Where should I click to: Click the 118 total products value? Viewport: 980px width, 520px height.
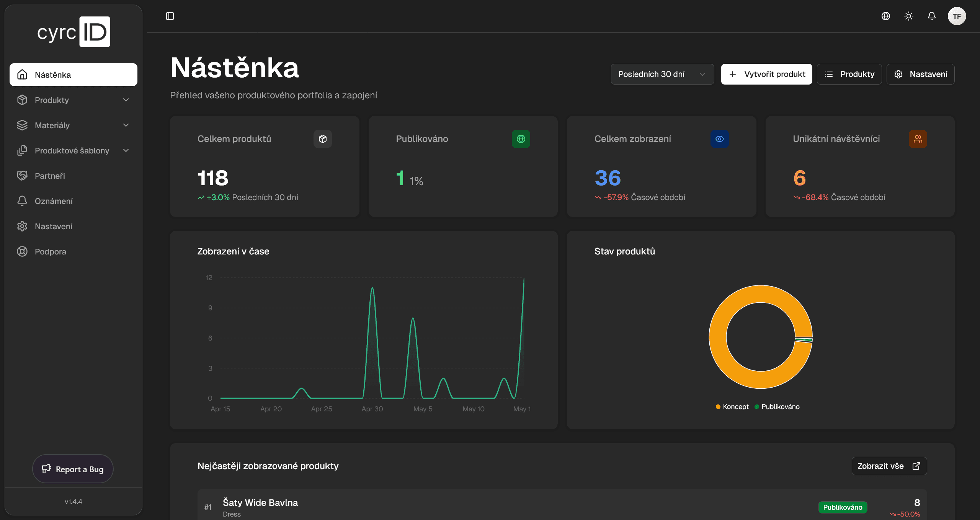pyautogui.click(x=213, y=178)
